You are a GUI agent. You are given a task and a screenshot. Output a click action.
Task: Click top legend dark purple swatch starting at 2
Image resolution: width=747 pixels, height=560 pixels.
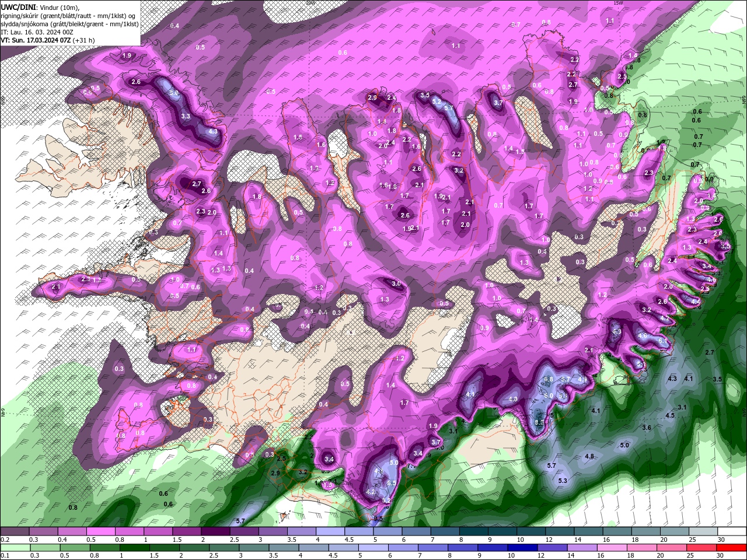pyautogui.click(x=215, y=531)
